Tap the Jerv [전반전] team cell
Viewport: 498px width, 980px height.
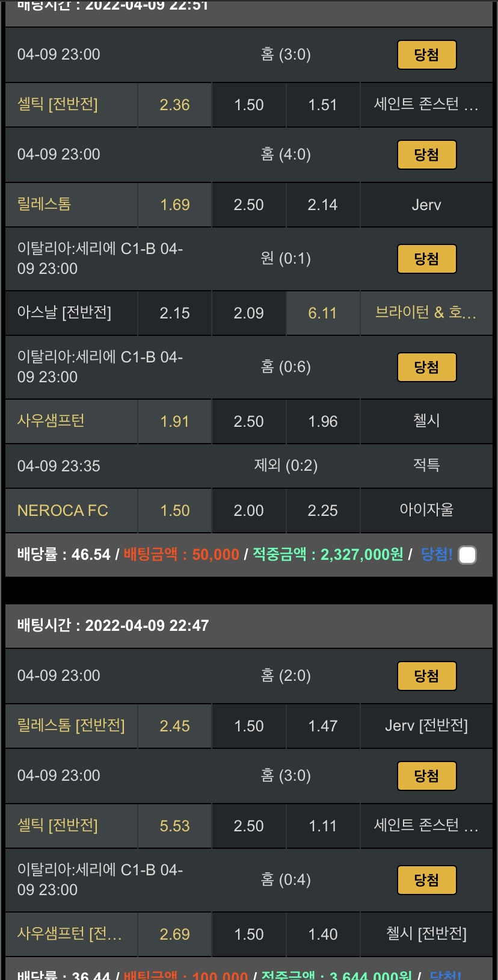426,726
